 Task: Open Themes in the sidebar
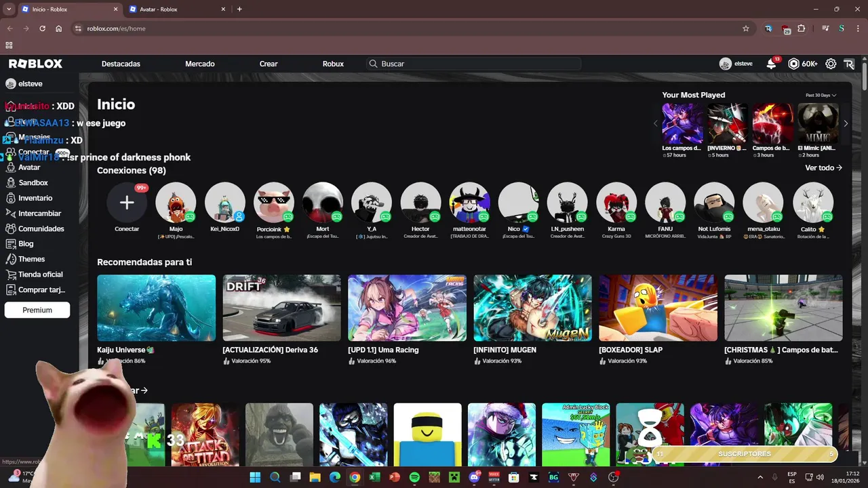[31, 259]
